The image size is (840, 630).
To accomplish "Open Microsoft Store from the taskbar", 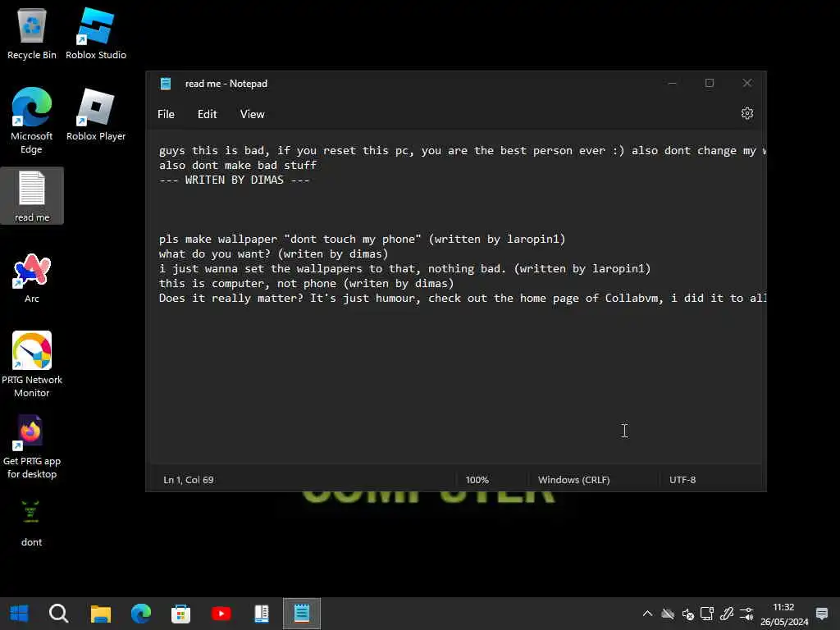I will click(181, 614).
